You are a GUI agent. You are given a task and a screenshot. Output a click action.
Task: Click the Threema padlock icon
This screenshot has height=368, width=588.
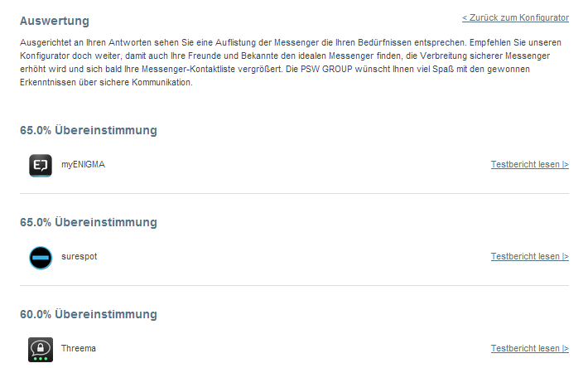(41, 349)
